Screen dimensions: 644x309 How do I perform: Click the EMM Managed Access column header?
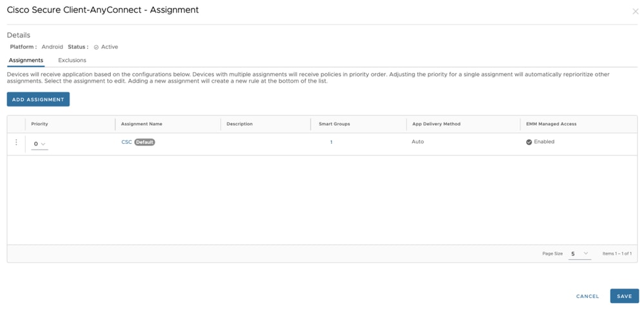[551, 124]
